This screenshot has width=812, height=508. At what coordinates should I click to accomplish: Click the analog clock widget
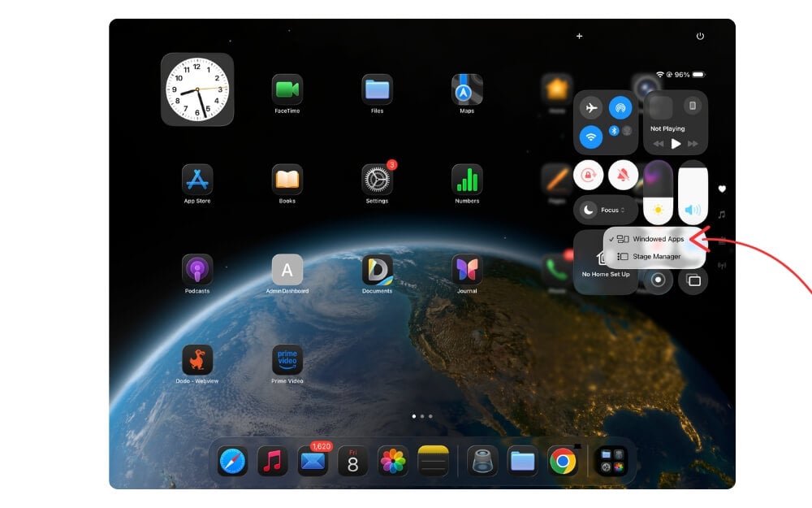(x=197, y=89)
